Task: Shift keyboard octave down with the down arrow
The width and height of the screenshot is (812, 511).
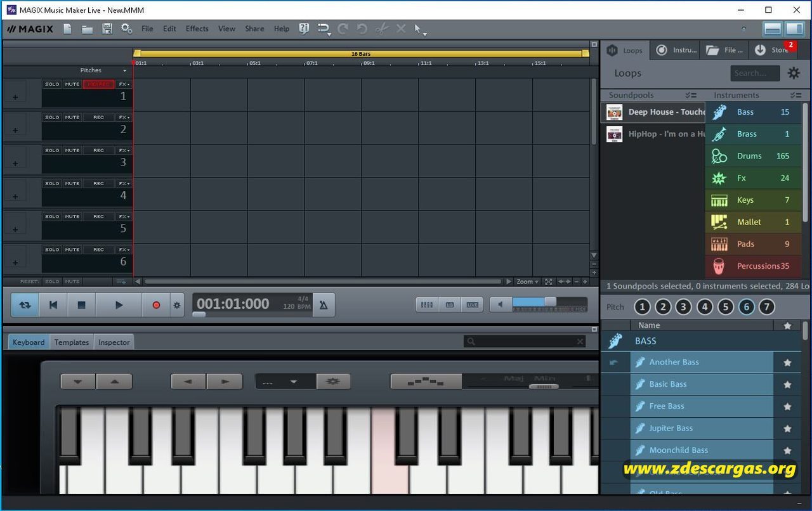Action: click(78, 382)
